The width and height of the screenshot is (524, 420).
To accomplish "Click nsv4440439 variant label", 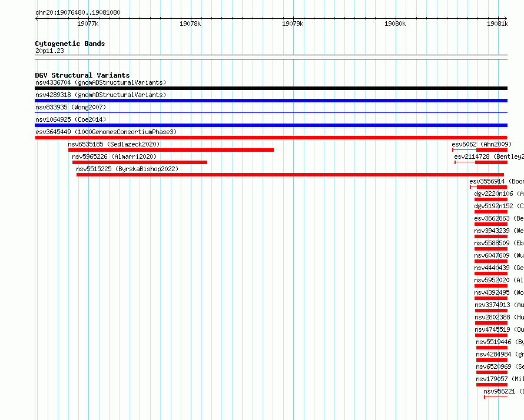I will tap(499, 268).
